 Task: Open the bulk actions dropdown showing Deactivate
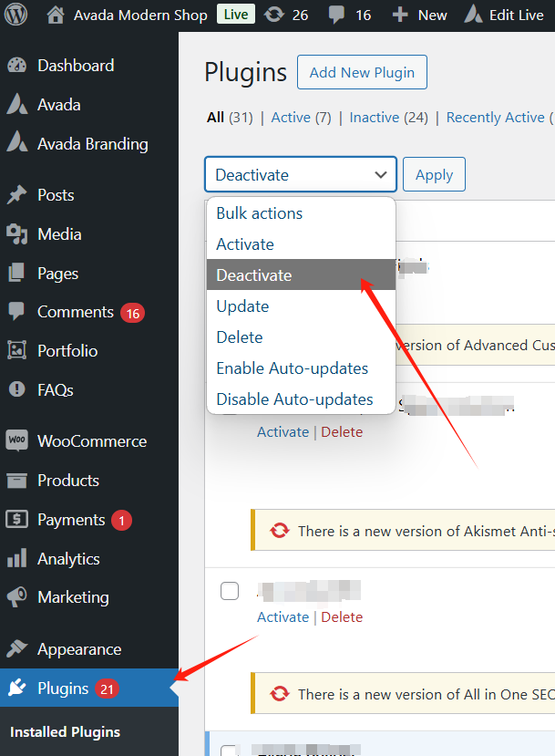tap(301, 174)
